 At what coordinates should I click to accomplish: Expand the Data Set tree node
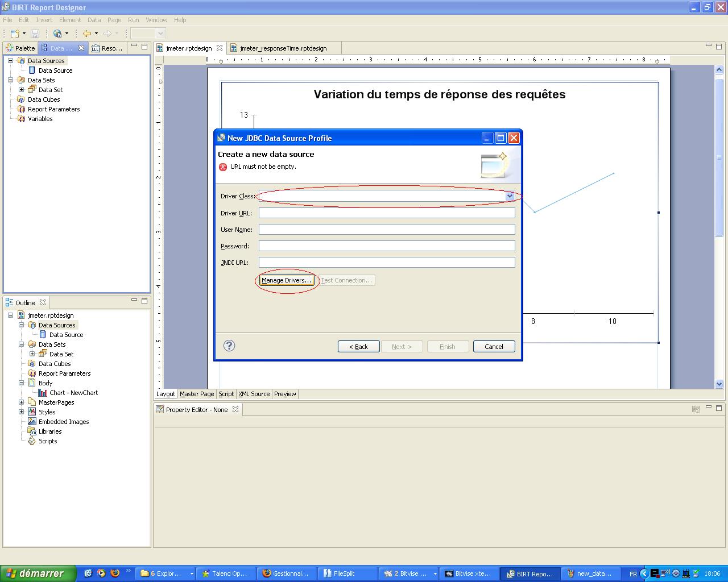point(21,89)
